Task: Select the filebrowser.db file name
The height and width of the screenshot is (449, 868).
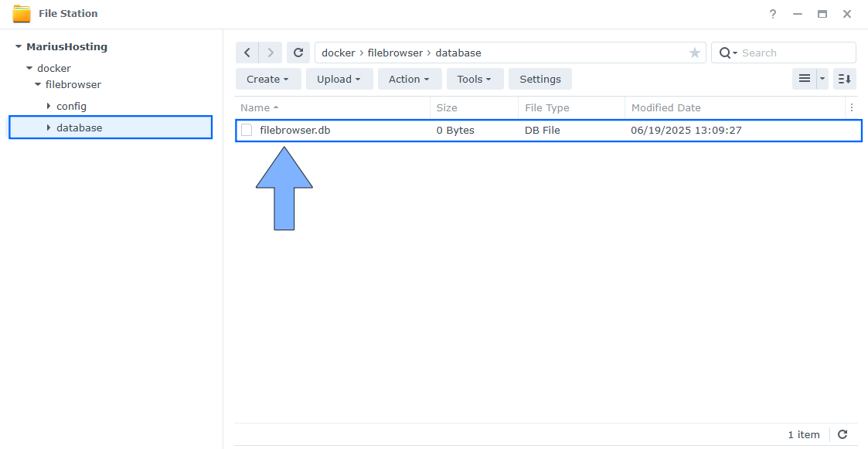Action: click(295, 130)
